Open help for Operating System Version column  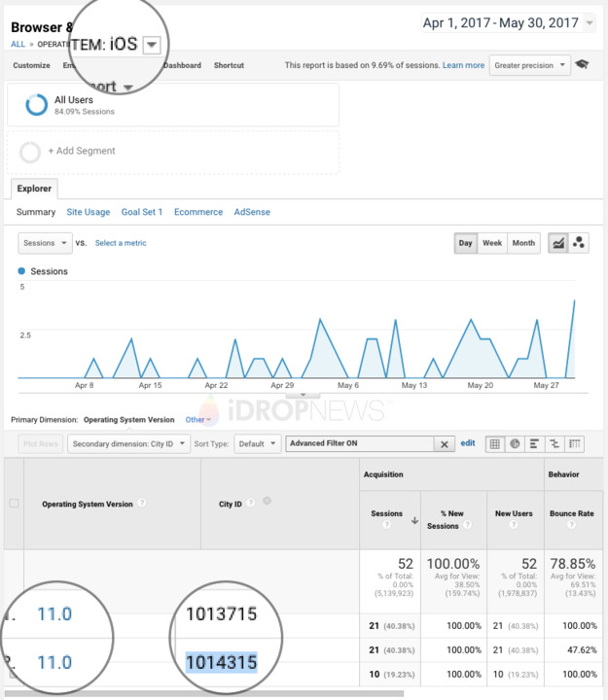tap(142, 503)
